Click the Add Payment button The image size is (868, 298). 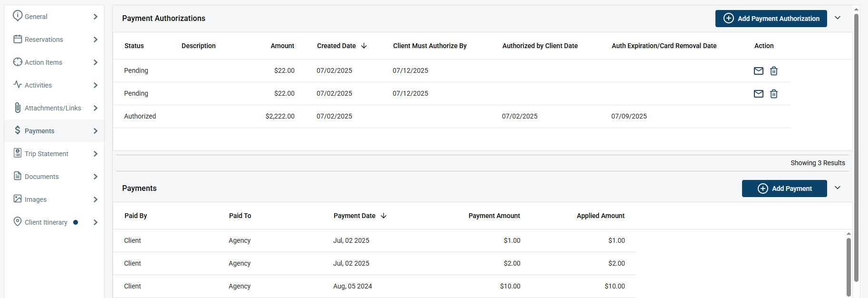pos(784,189)
